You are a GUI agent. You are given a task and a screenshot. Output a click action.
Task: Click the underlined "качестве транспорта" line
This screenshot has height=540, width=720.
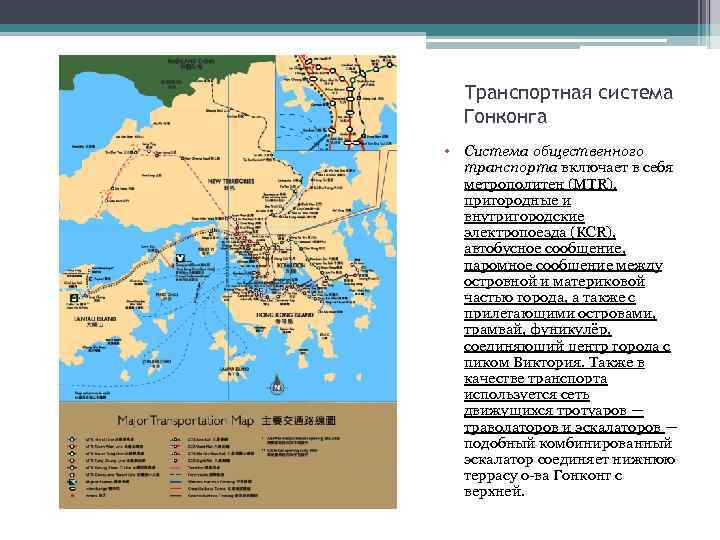click(x=535, y=378)
